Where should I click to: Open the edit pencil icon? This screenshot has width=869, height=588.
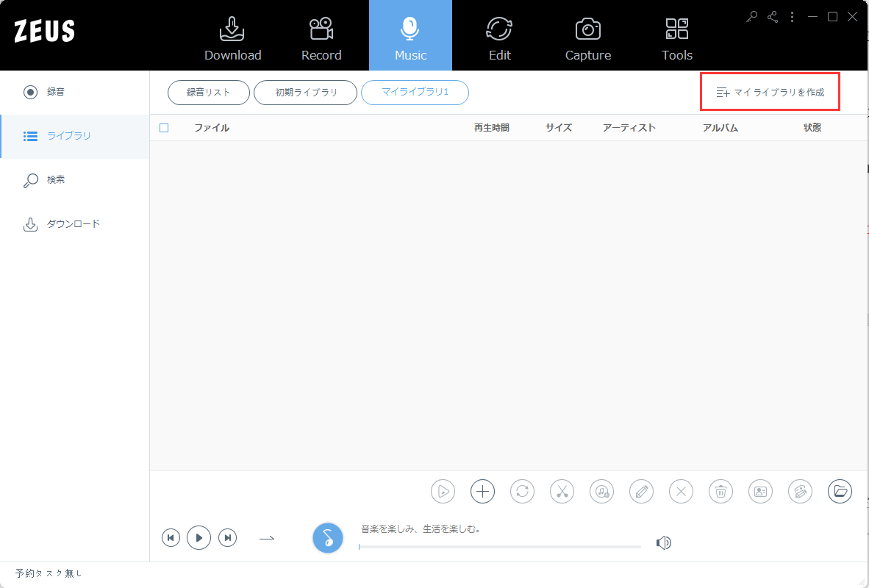tap(641, 491)
